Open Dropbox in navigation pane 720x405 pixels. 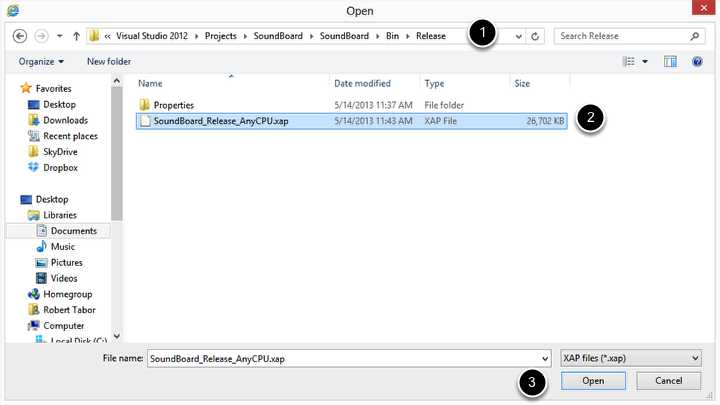60,168
